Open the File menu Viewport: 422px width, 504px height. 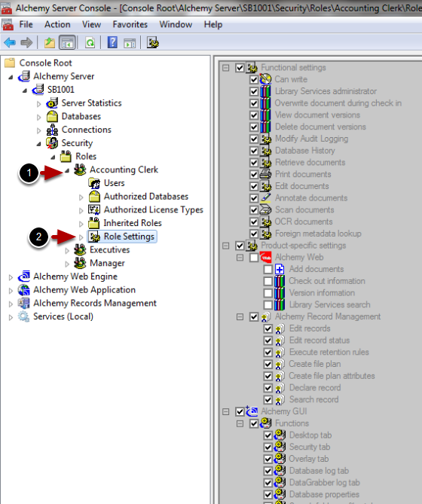tap(26, 24)
